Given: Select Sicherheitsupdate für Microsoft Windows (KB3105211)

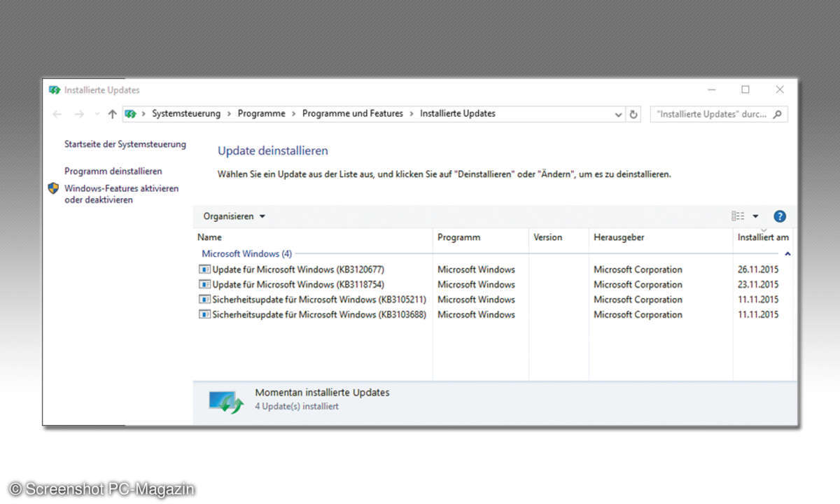Looking at the screenshot, I should point(319,300).
